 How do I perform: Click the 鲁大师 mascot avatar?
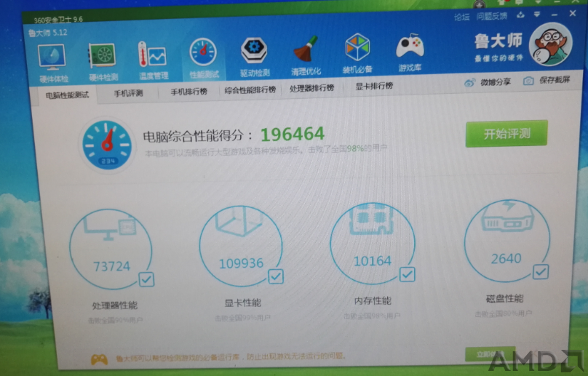pyautogui.click(x=550, y=44)
